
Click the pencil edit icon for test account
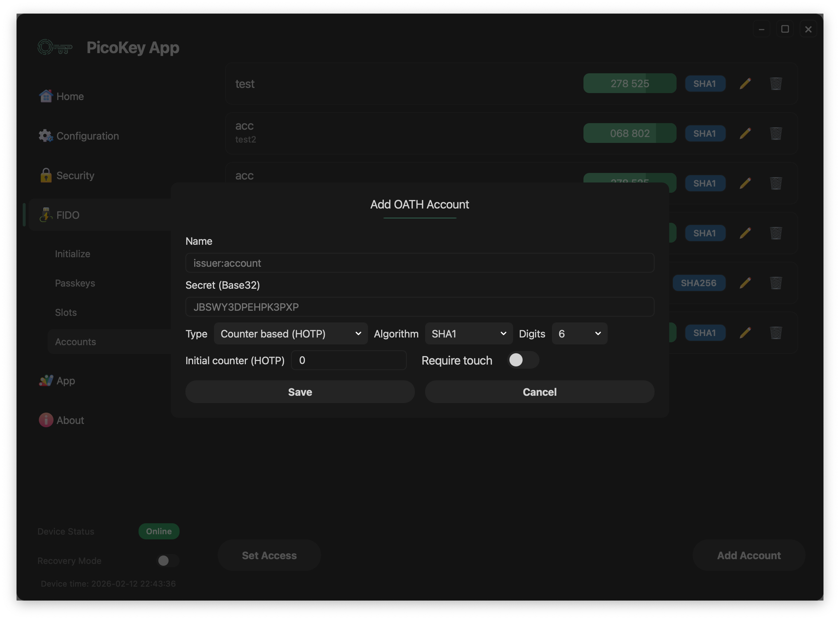745,83
